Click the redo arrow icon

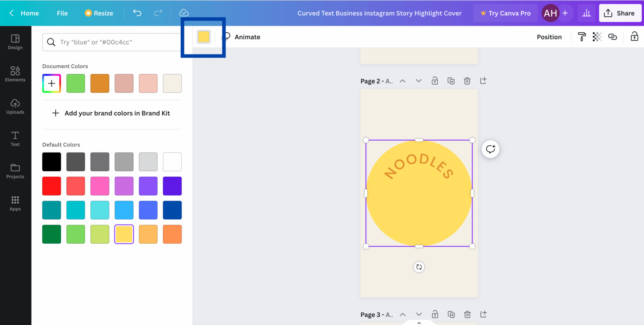click(x=158, y=13)
